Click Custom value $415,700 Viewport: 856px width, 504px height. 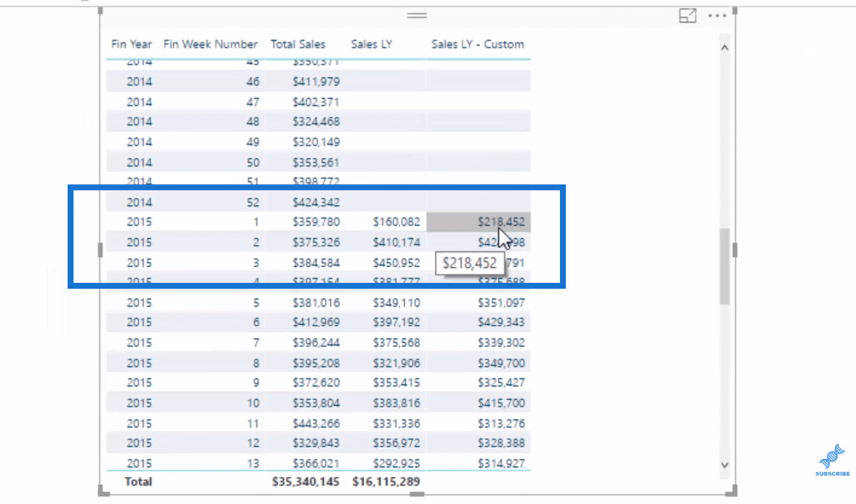[502, 403]
